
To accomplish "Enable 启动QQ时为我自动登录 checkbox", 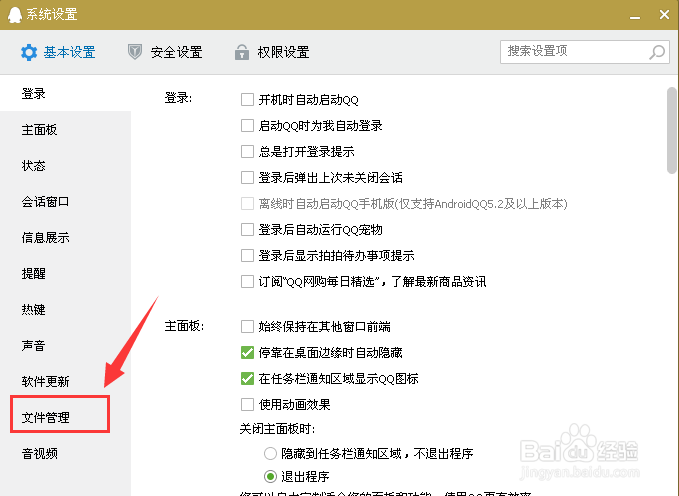I will coord(247,126).
